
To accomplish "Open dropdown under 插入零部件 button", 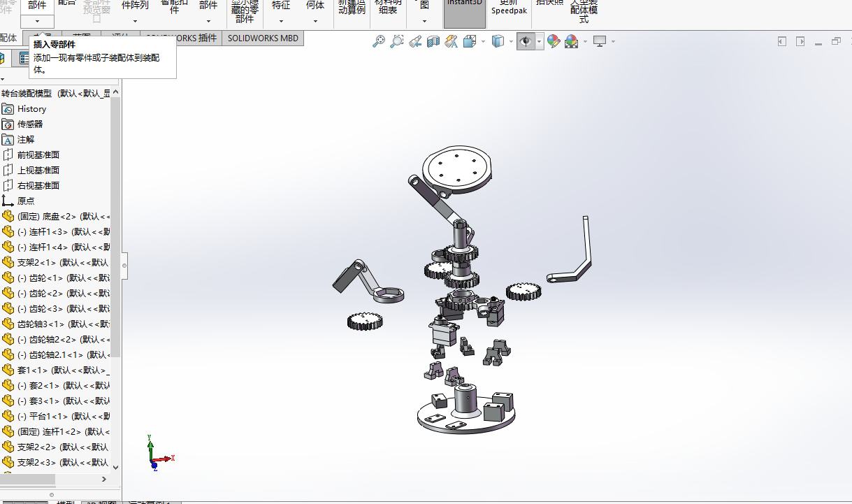I will tap(37, 21).
